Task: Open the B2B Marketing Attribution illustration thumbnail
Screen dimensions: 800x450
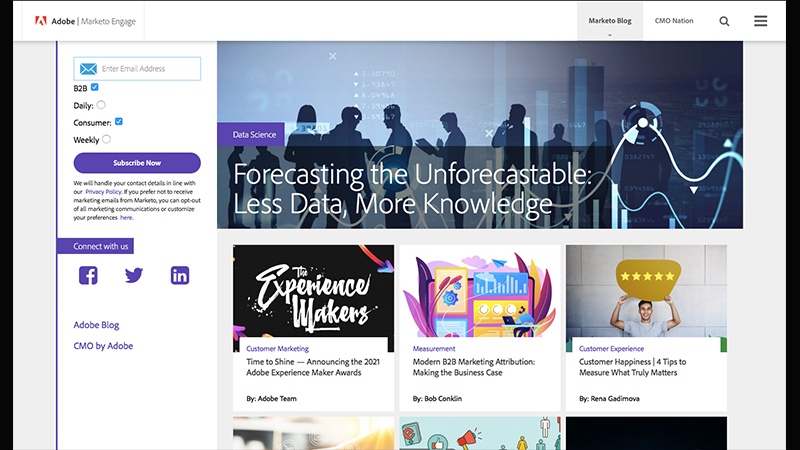Action: [480, 291]
